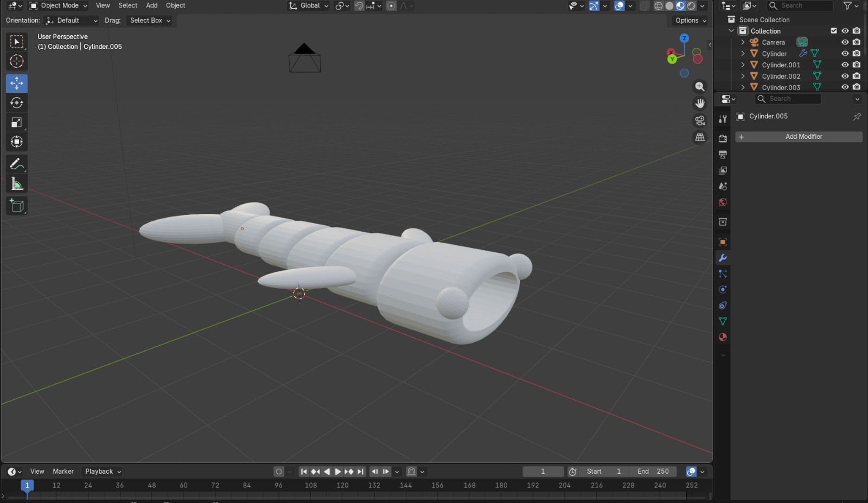This screenshot has width=868, height=503.
Task: Open the Add menu
Action: point(152,6)
